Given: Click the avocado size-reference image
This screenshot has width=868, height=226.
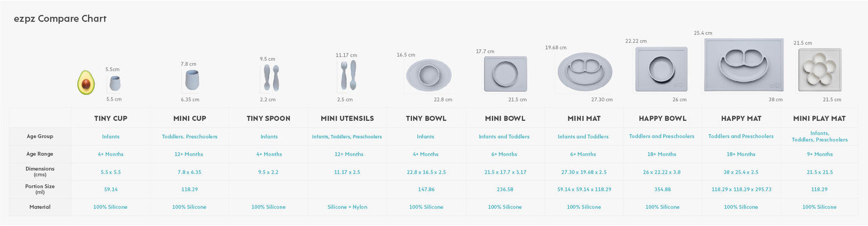Looking at the screenshot, I should [x=86, y=83].
